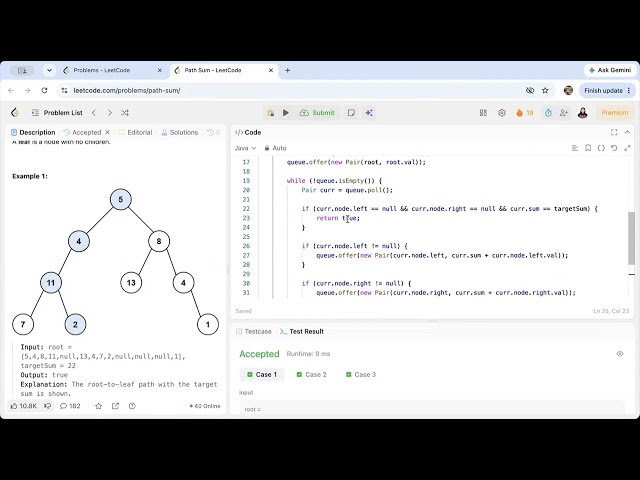The width and height of the screenshot is (640, 480).
Task: Click Ask Gemini button
Action: (610, 70)
